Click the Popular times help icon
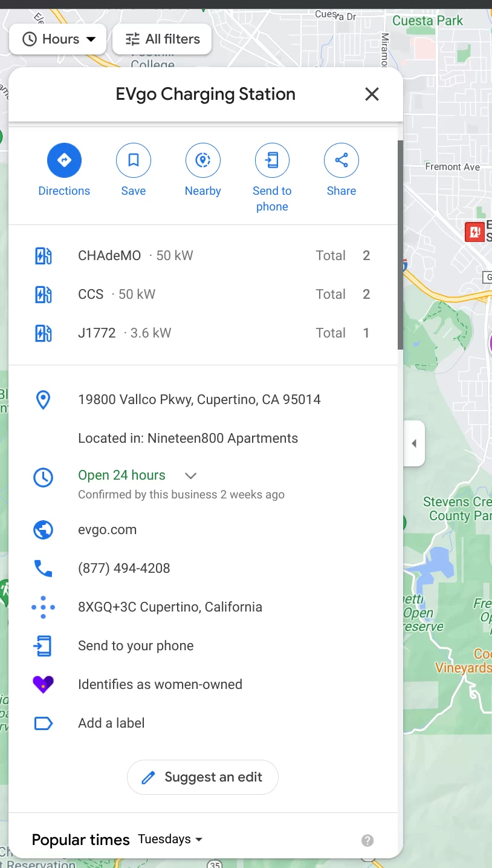The width and height of the screenshot is (492, 868). [x=367, y=840]
